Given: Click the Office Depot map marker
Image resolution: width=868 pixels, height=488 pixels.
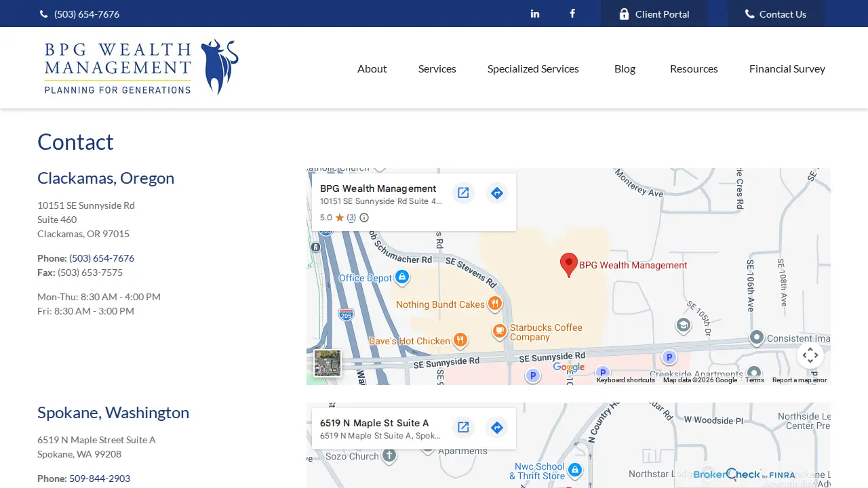Looking at the screenshot, I should pyautogui.click(x=401, y=277).
